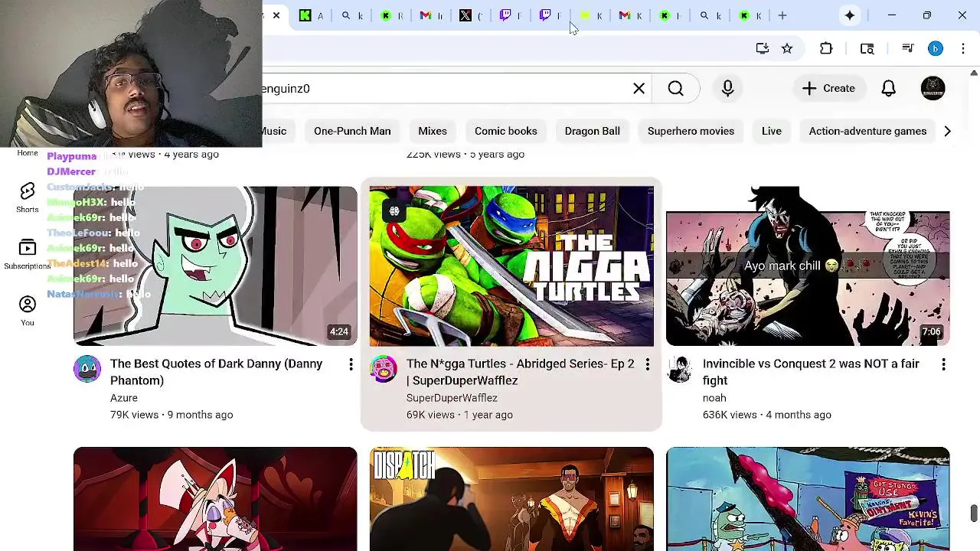
Task: Select the One-Punch Man filter chip
Action: (352, 131)
